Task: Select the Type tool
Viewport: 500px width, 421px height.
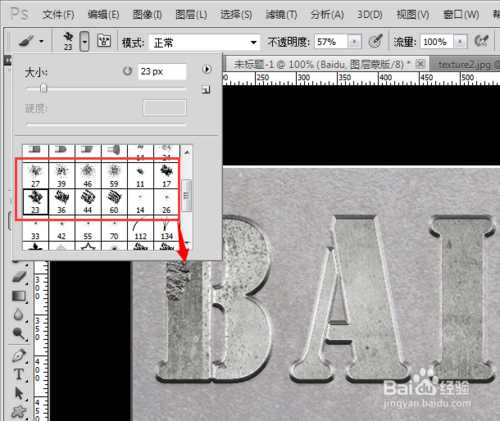Action: click(x=19, y=375)
